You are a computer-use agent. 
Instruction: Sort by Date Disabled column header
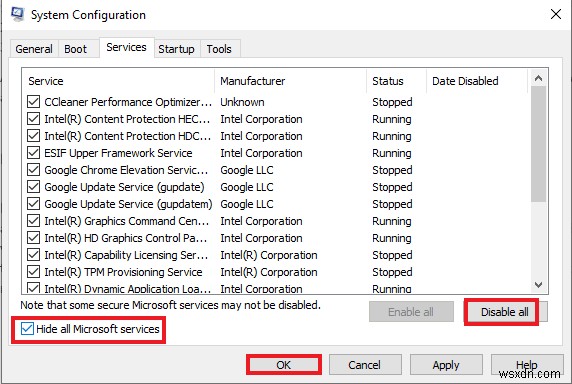point(477,81)
